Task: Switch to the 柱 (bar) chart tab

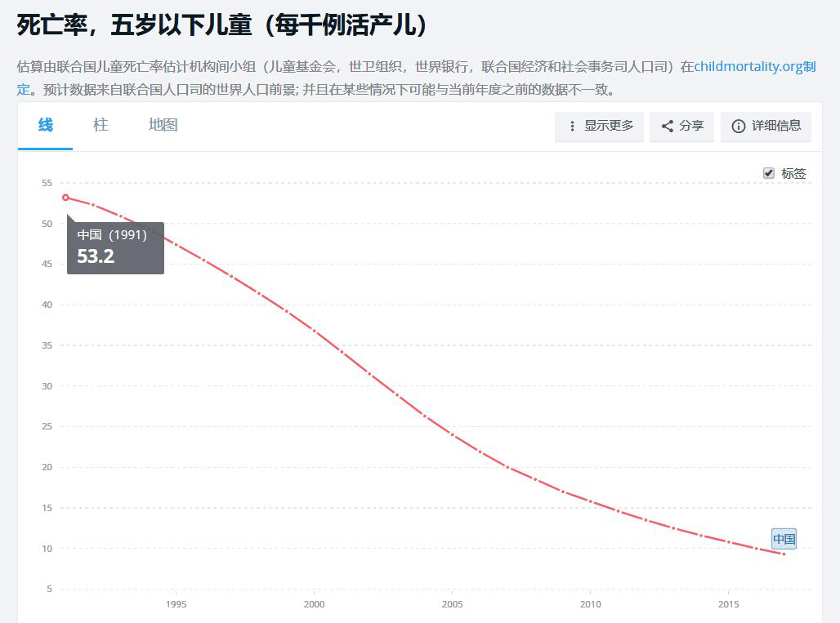Action: pos(101,125)
